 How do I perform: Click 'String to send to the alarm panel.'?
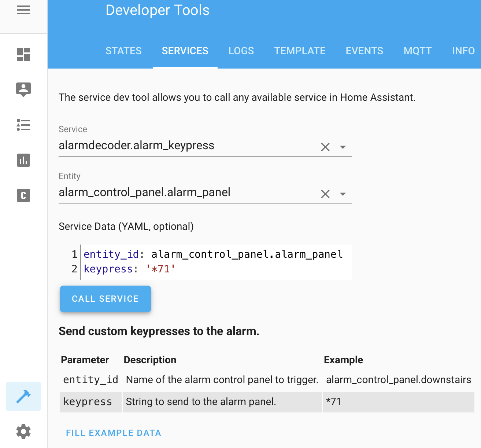(201, 402)
